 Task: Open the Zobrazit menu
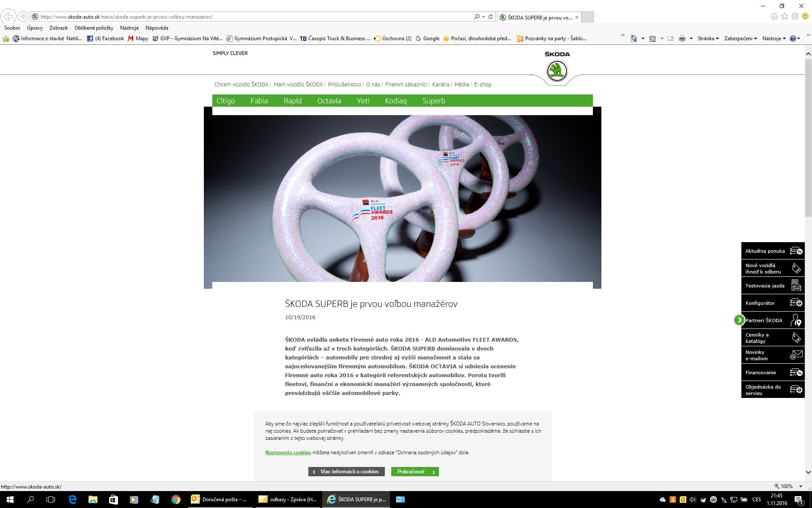[x=58, y=28]
